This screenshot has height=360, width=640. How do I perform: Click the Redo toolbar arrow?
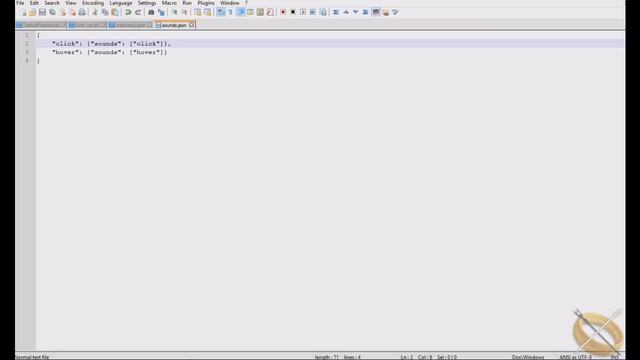tap(138, 12)
